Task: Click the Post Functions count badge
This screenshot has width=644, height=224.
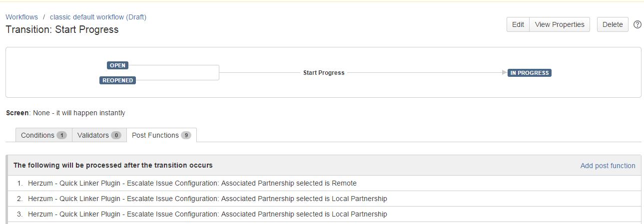Action: click(186, 135)
